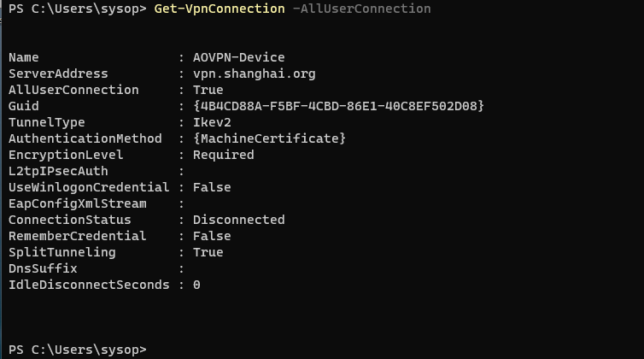Image resolution: width=644 pixels, height=359 pixels.
Task: Click the MachineCertificate authentication value
Action: tap(269, 138)
